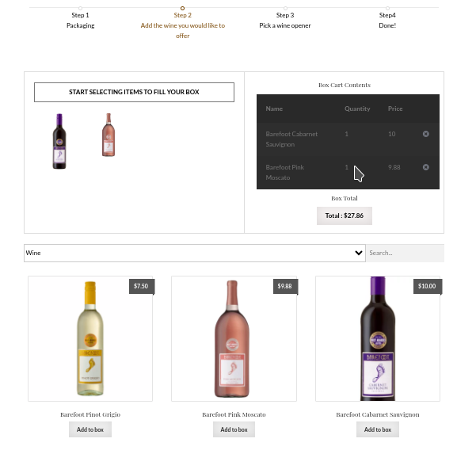This screenshot has width=476, height=450.
Task: Click pink Moscato bottle thumbnail in box
Action: click(x=109, y=135)
